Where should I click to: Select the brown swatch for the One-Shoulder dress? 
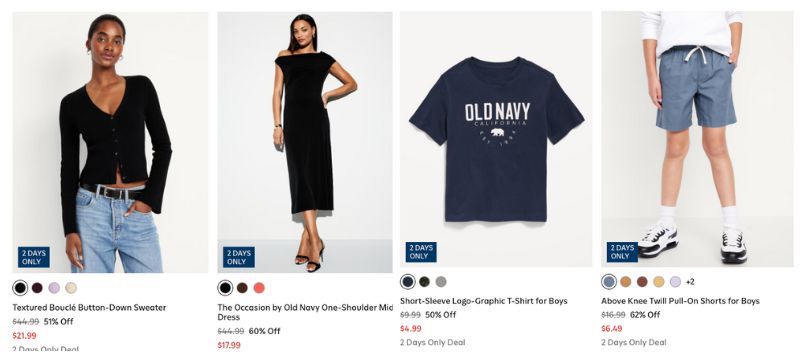[242, 288]
